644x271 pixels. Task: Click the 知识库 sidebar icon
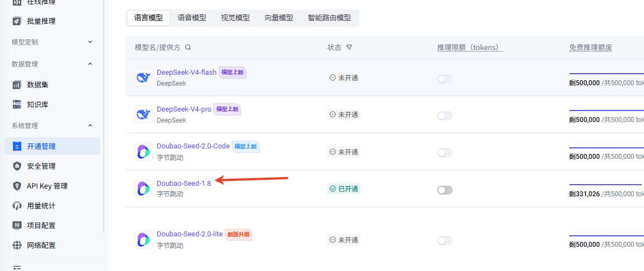pyautogui.click(x=17, y=104)
